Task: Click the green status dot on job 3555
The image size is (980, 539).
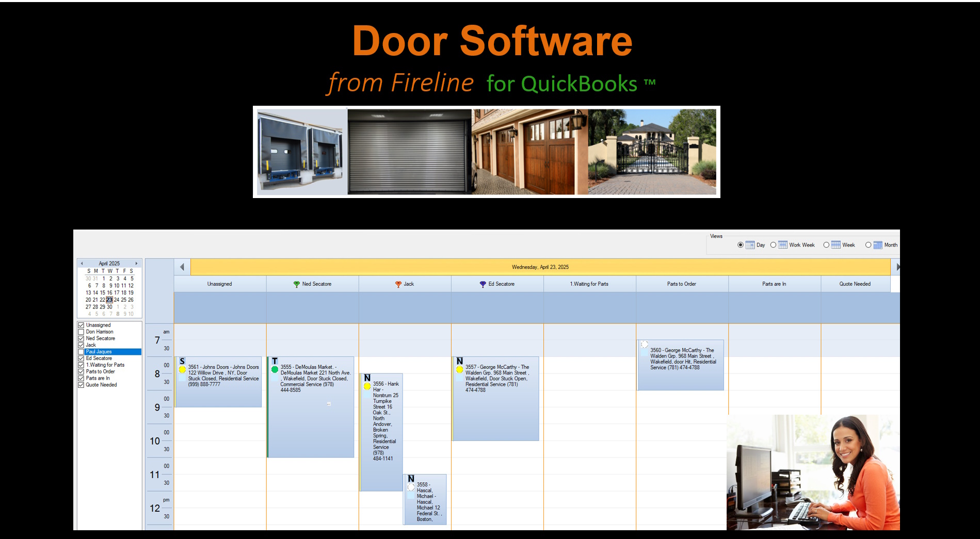Action: tap(275, 369)
